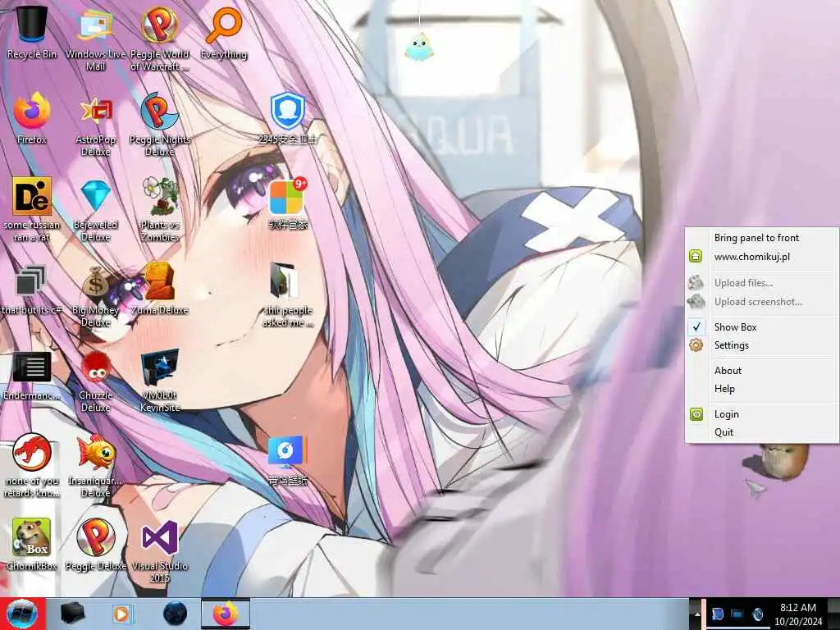Viewport: 840px width, 630px height.
Task: Choose Upload files... menu entry
Action: pos(762,283)
